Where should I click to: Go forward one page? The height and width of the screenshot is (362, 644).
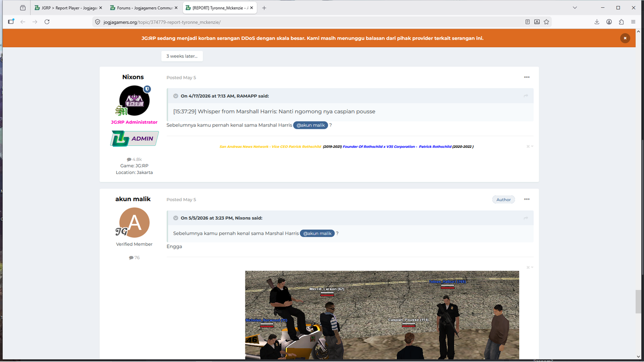[x=35, y=22]
